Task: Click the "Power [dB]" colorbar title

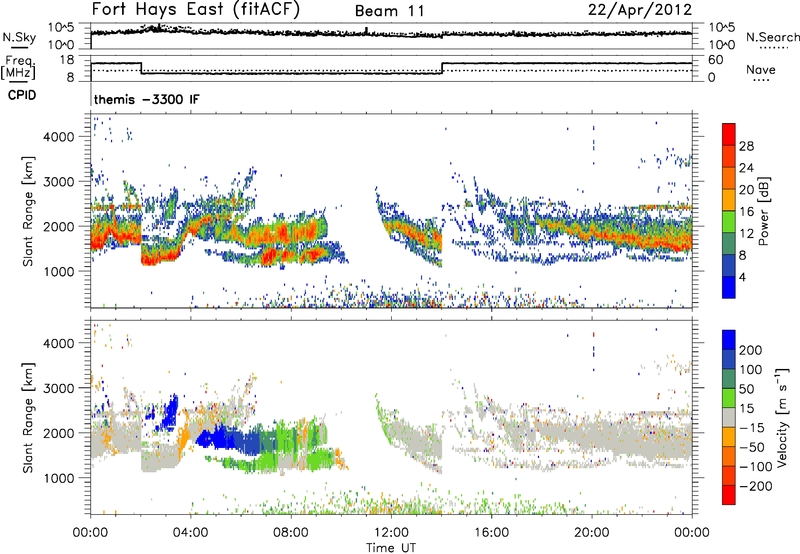Action: pos(764,211)
